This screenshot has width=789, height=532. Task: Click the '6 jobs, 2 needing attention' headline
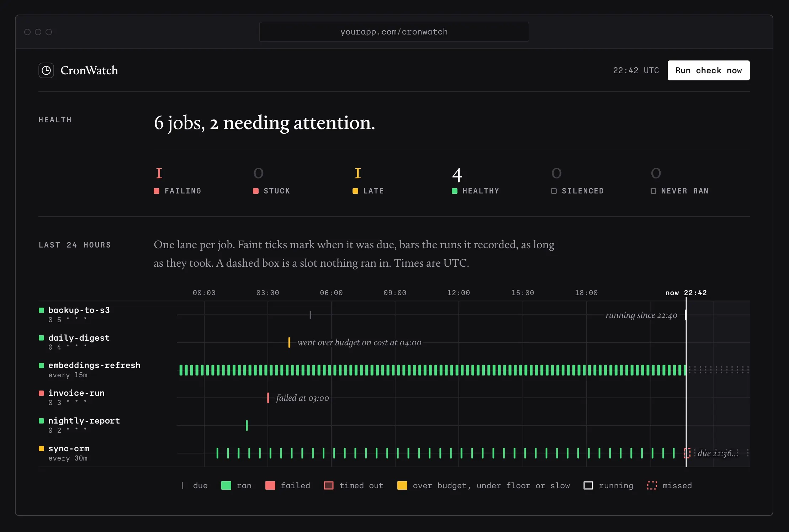pyautogui.click(x=264, y=123)
